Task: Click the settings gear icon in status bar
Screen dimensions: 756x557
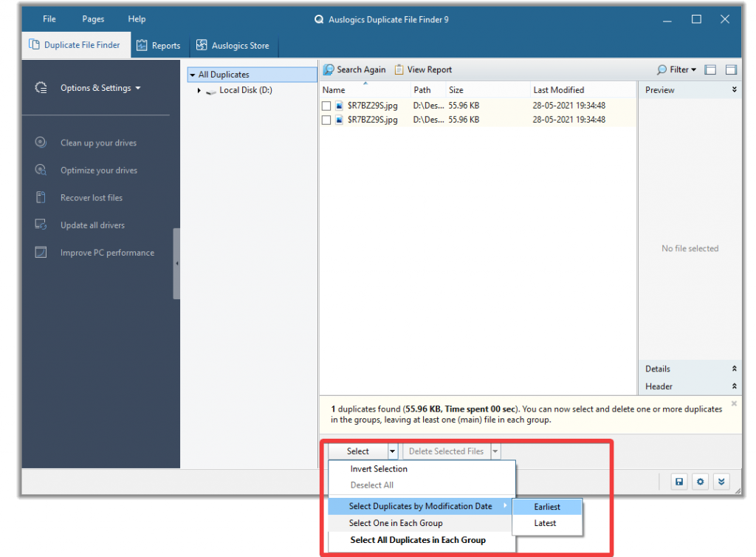Action: [x=700, y=482]
